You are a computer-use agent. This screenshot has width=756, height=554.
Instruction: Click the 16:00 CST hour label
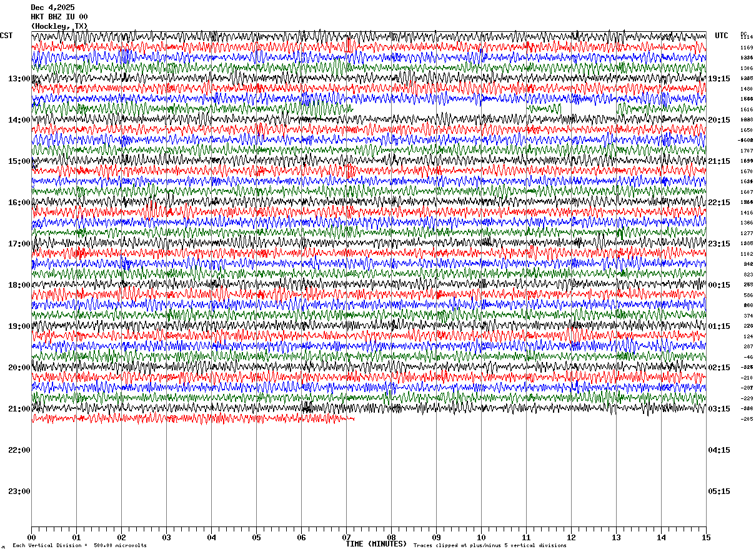tap(19, 203)
